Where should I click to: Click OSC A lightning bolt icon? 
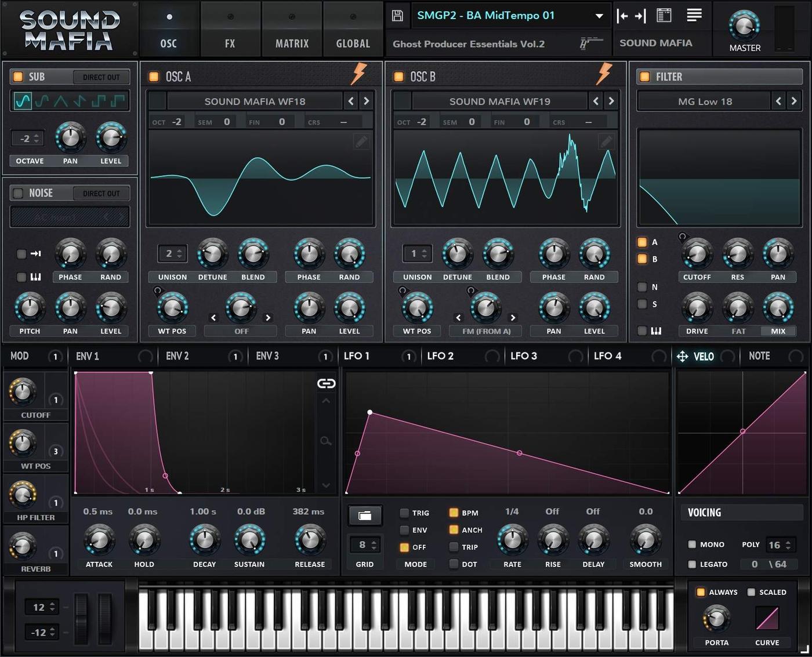click(359, 74)
